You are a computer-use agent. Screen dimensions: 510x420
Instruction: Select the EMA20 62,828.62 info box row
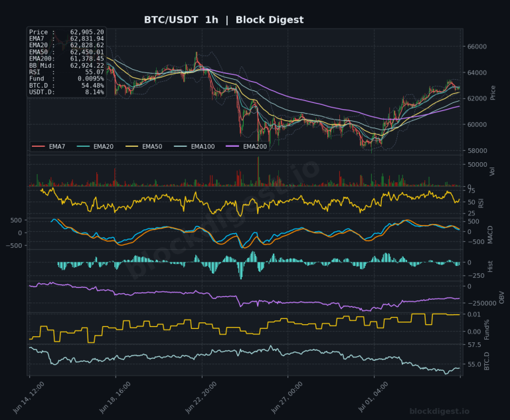pos(66,45)
